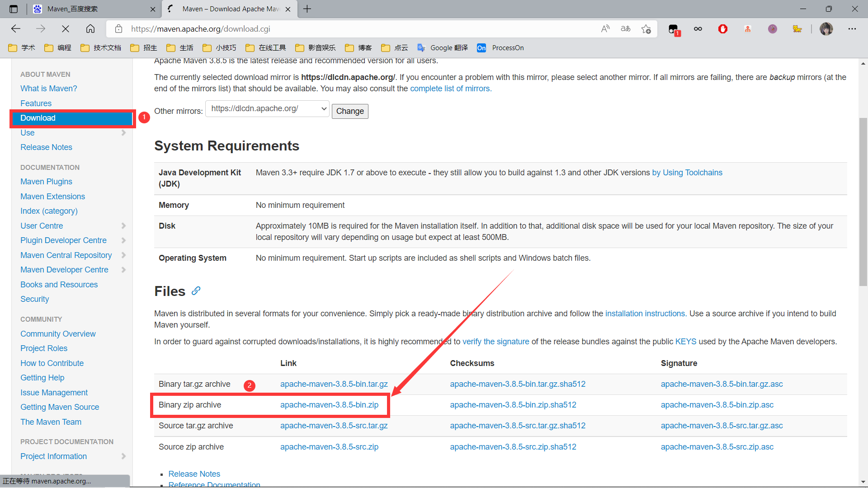Click the browser forward arrow
The height and width of the screenshot is (488, 868).
[x=41, y=29]
